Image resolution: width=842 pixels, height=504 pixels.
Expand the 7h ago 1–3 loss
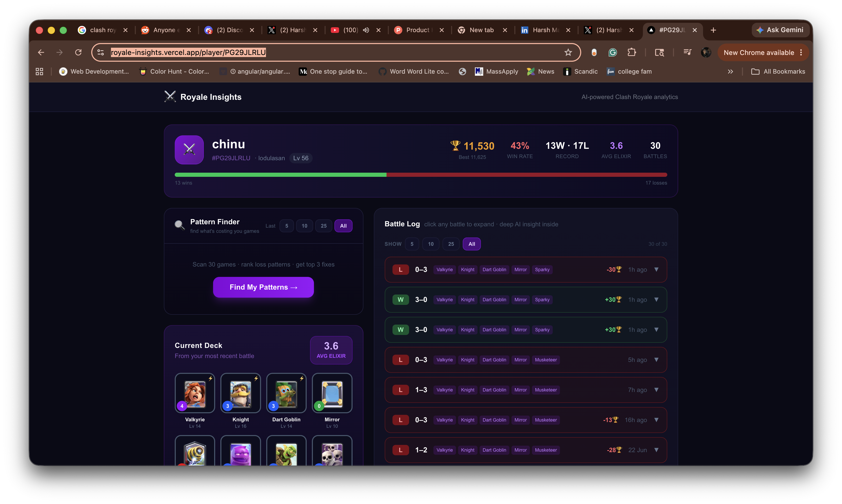coord(525,390)
